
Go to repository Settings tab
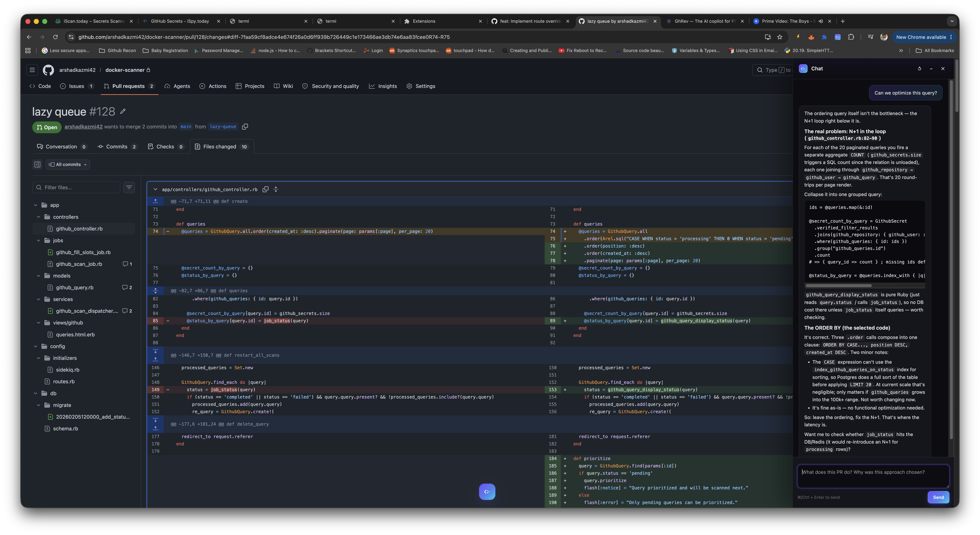420,86
